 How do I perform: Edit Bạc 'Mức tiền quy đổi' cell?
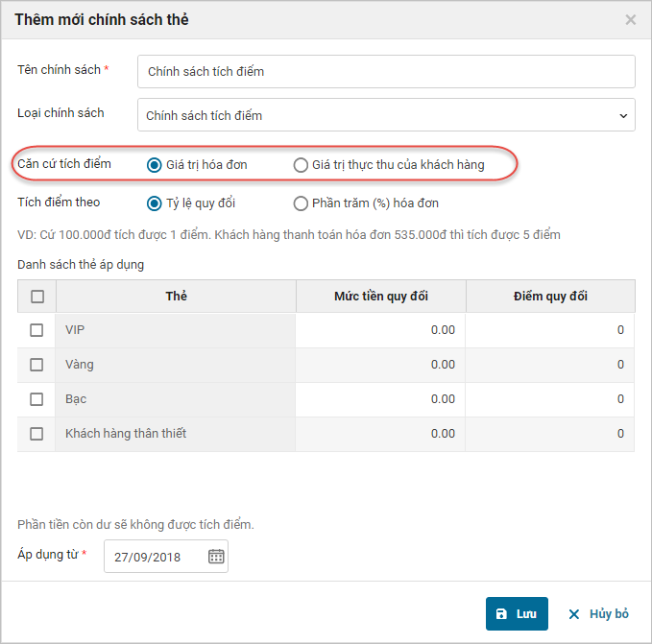pyautogui.click(x=380, y=399)
